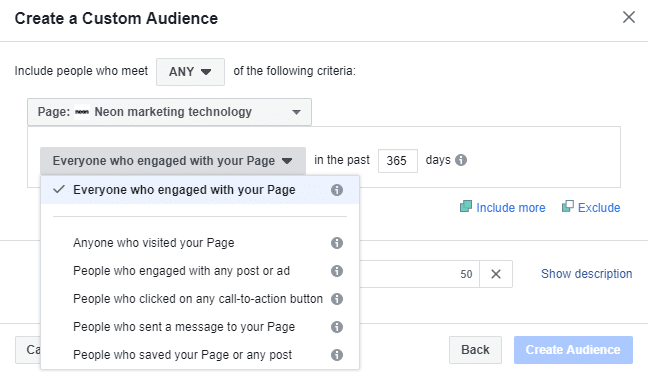Click the audience name field showing 50

coord(419,274)
